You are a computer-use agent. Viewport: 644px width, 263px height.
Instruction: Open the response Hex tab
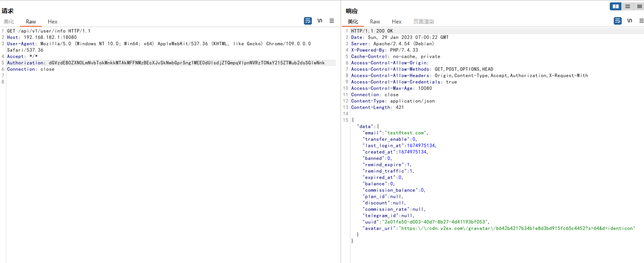397,21
